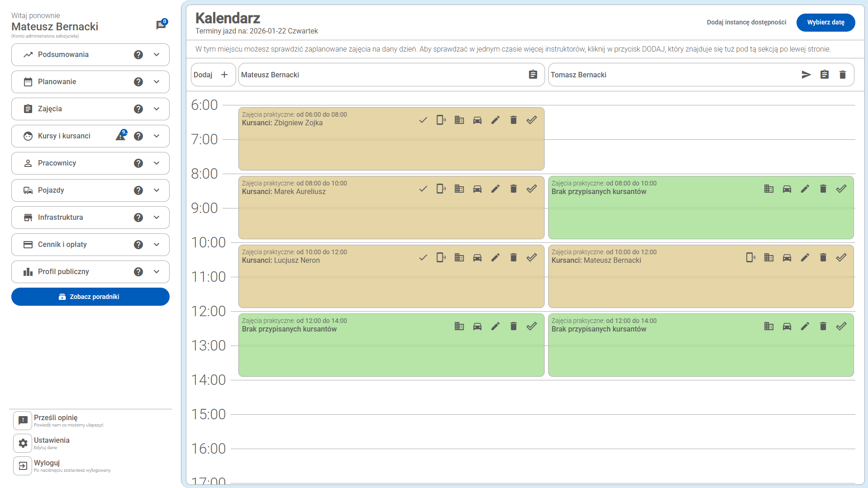The image size is (868, 488).
Task: Click the double-check confirm on the 12:00 green slot
Action: [x=531, y=326]
